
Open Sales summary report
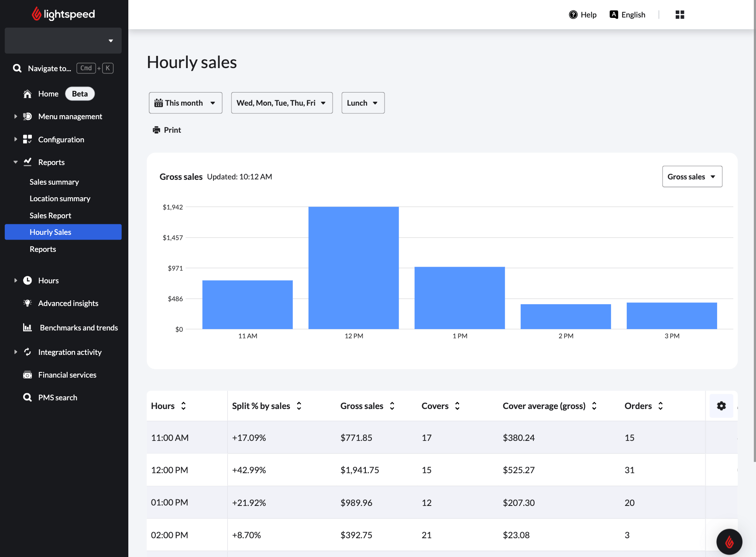pyautogui.click(x=54, y=182)
